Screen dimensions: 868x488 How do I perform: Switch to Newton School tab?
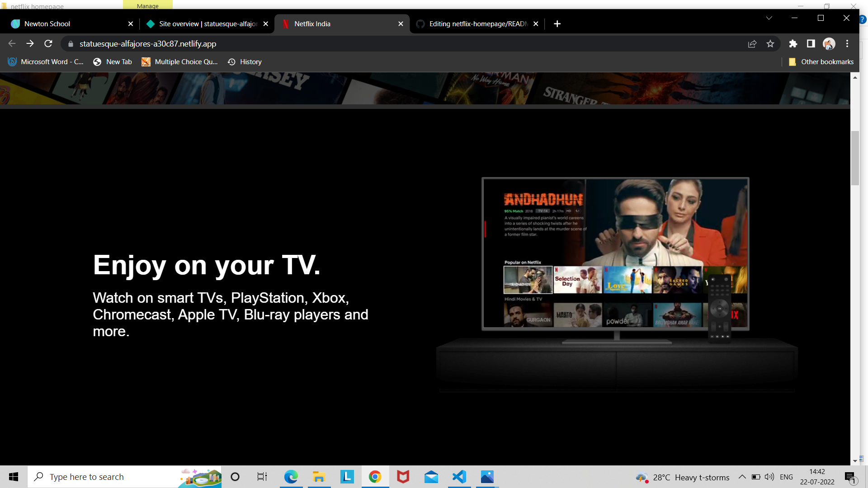click(47, 24)
